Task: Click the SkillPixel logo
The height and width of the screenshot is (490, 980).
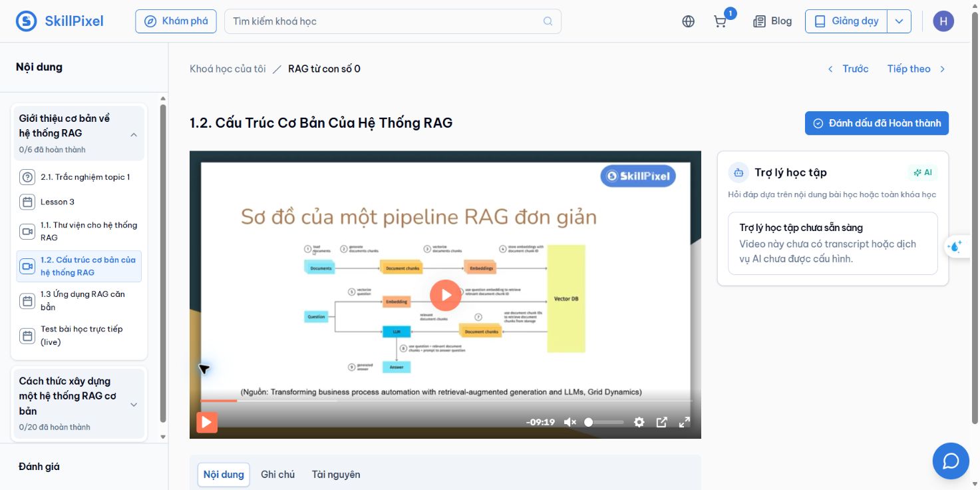Action: [60, 21]
